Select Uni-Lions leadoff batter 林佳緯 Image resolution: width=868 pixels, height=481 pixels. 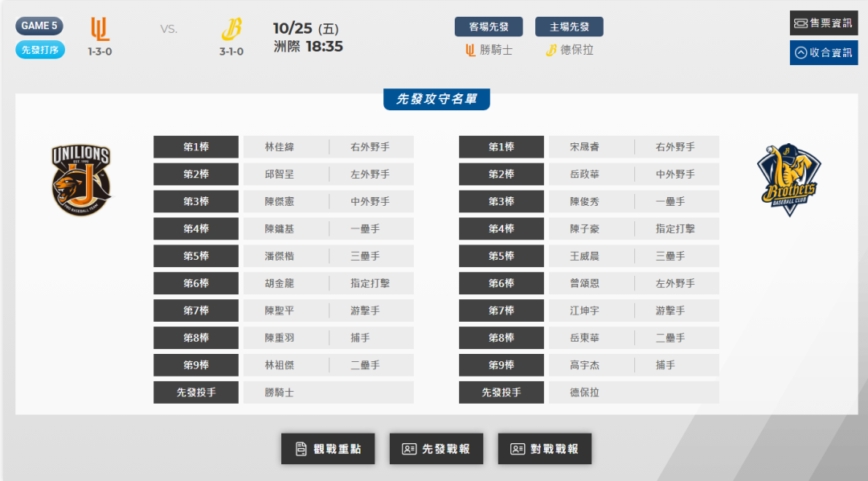[x=280, y=147]
